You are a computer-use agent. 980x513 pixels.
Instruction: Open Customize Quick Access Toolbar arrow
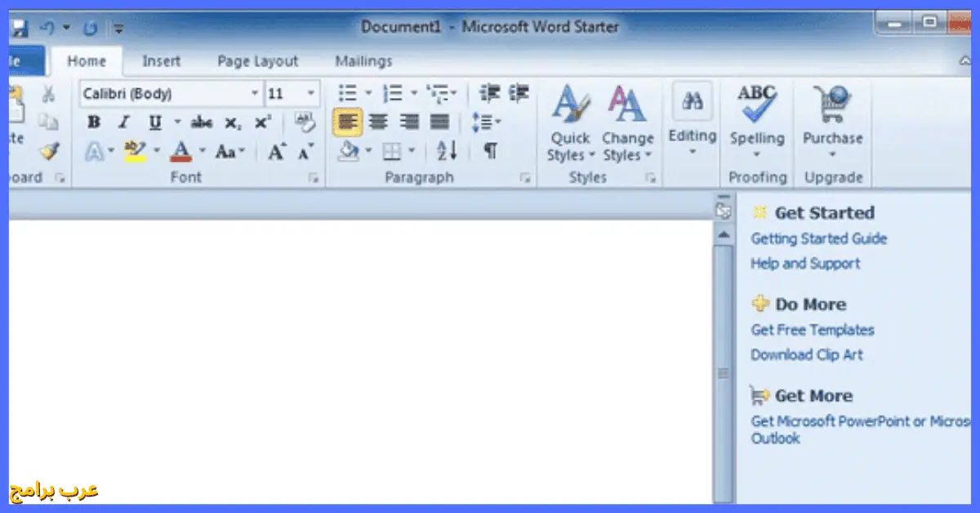point(119,29)
